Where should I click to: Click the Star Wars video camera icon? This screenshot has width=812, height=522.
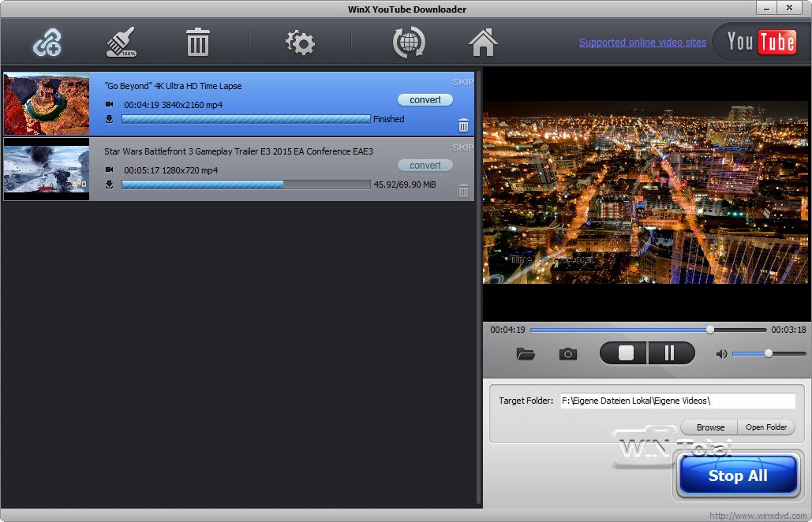coord(109,170)
